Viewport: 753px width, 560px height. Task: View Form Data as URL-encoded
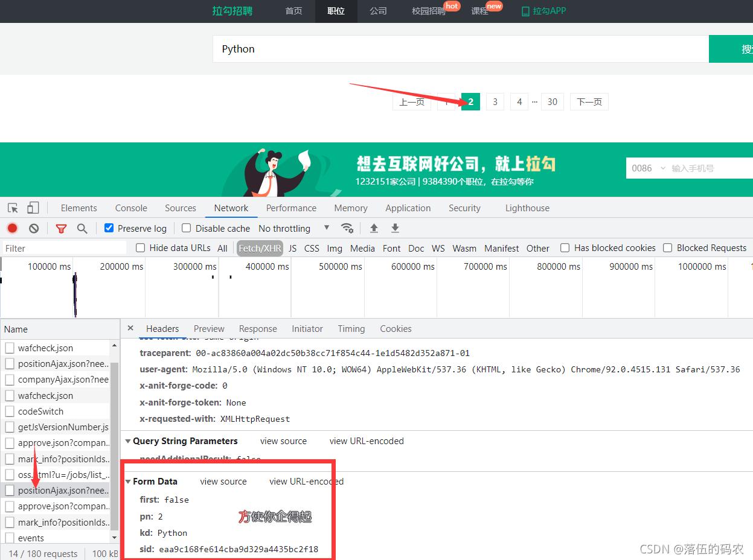tap(306, 481)
